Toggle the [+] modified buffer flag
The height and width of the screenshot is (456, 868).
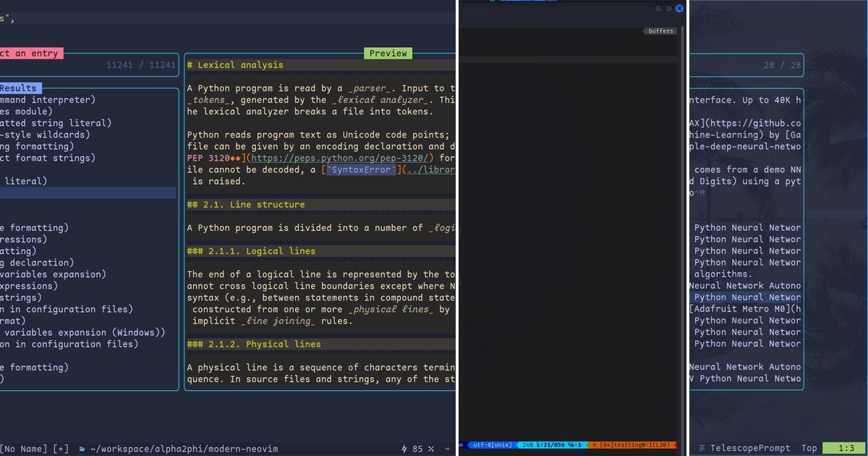pyautogui.click(x=60, y=449)
